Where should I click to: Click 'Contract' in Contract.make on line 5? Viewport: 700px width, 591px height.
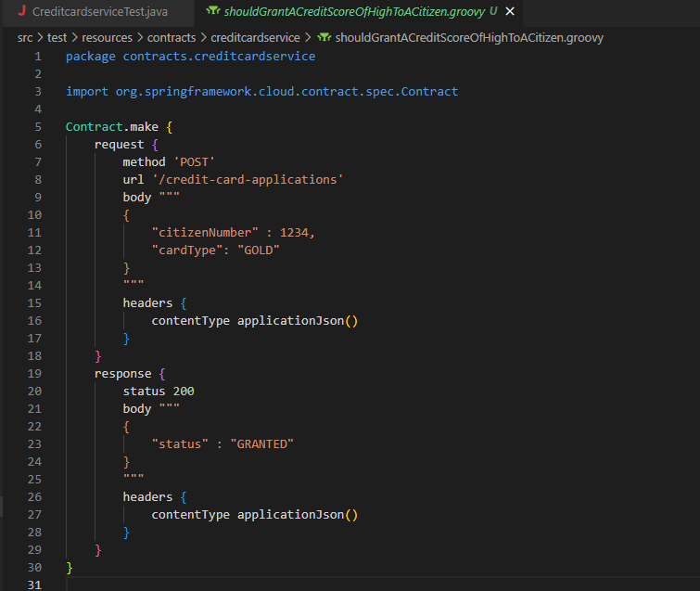pos(95,127)
